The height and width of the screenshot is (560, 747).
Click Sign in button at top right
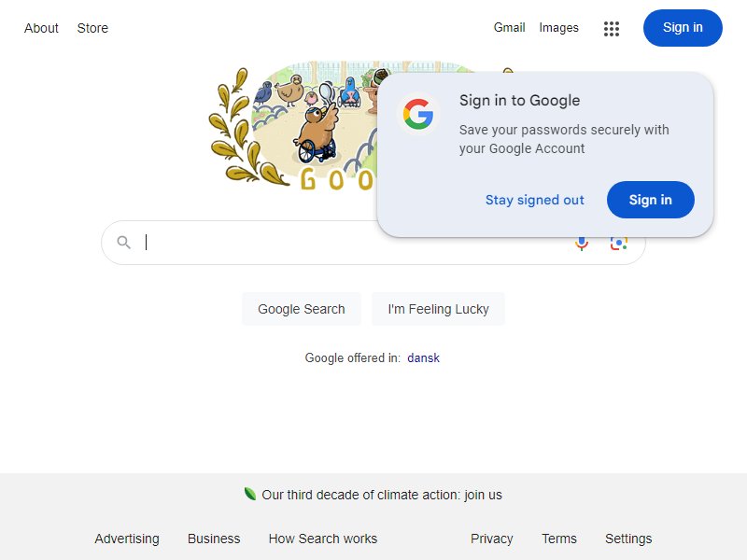click(x=683, y=28)
